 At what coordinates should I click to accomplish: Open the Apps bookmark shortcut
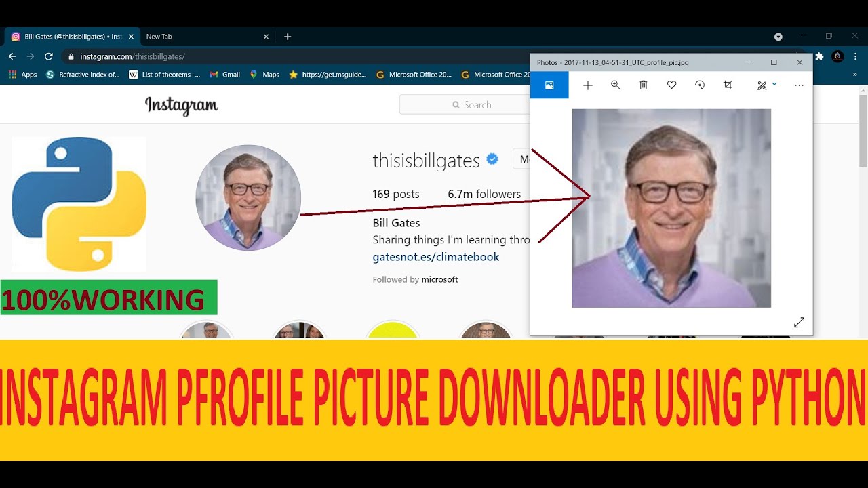point(22,75)
